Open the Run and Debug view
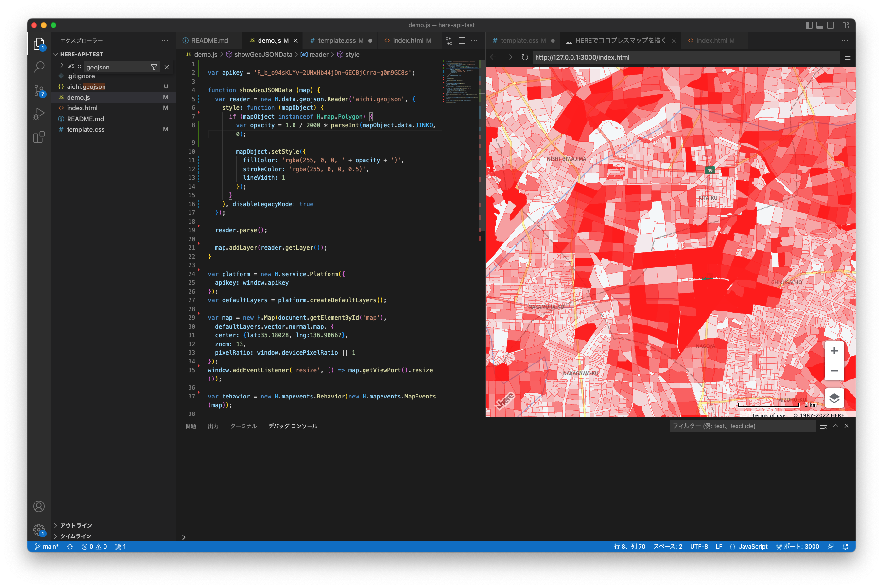The width and height of the screenshot is (883, 588). [39, 114]
